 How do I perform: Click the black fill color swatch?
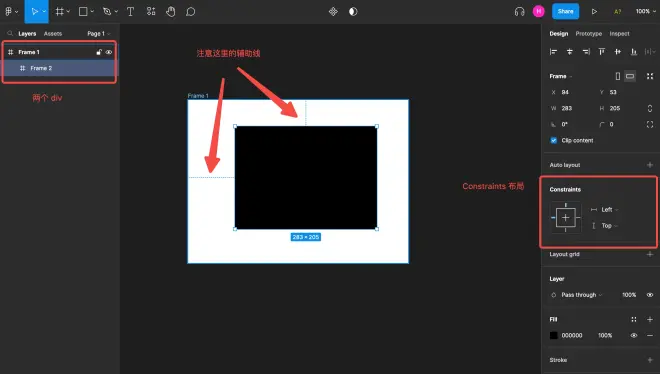pyautogui.click(x=554, y=335)
